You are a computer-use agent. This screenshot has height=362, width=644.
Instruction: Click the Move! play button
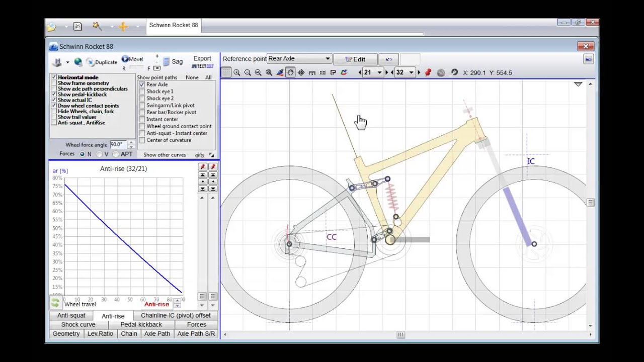132,59
